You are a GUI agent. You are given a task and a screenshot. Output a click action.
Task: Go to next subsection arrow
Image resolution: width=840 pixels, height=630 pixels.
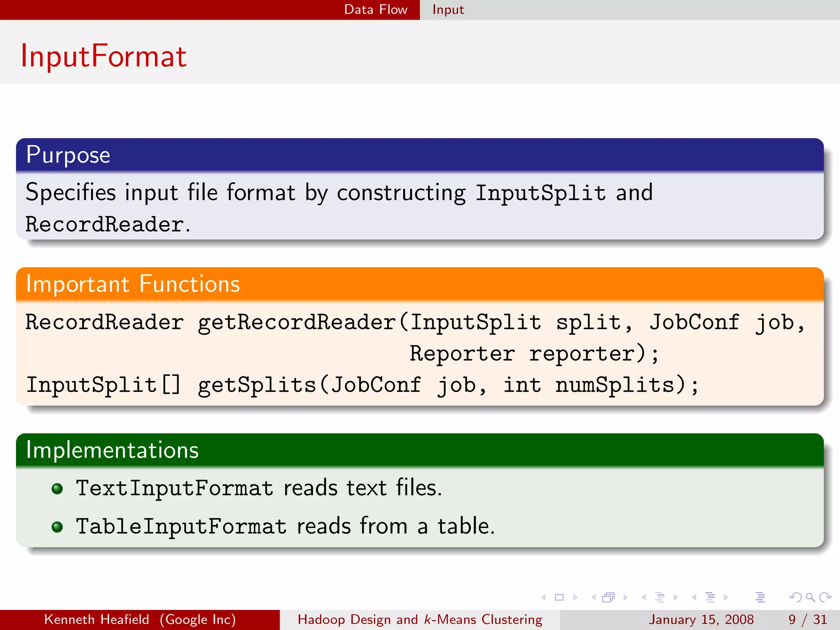pyautogui.click(x=676, y=598)
